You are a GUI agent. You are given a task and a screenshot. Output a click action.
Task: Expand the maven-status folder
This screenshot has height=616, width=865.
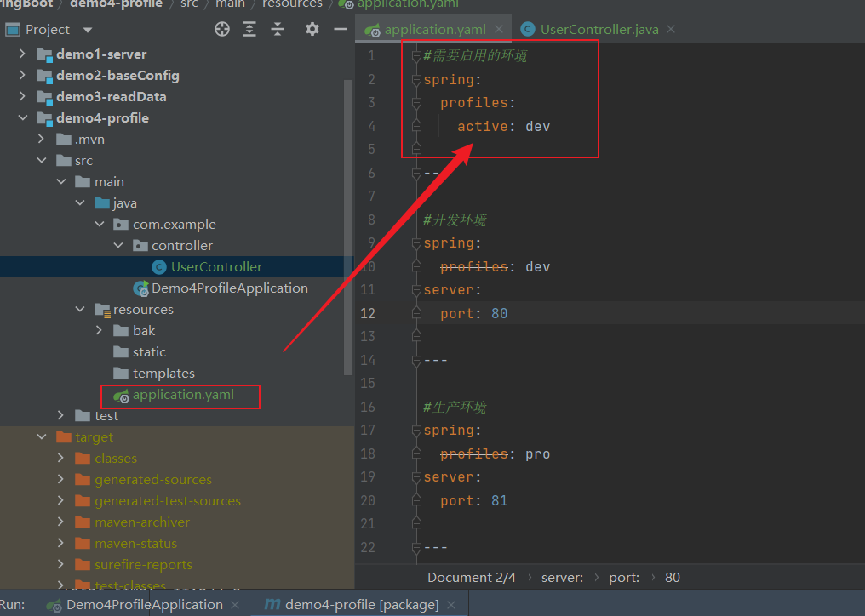(60, 543)
